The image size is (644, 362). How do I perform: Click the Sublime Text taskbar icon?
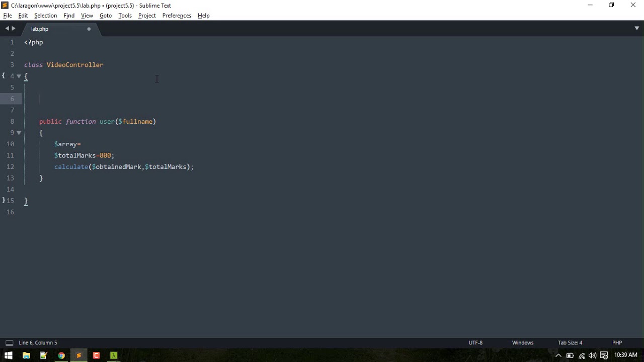(x=78, y=355)
